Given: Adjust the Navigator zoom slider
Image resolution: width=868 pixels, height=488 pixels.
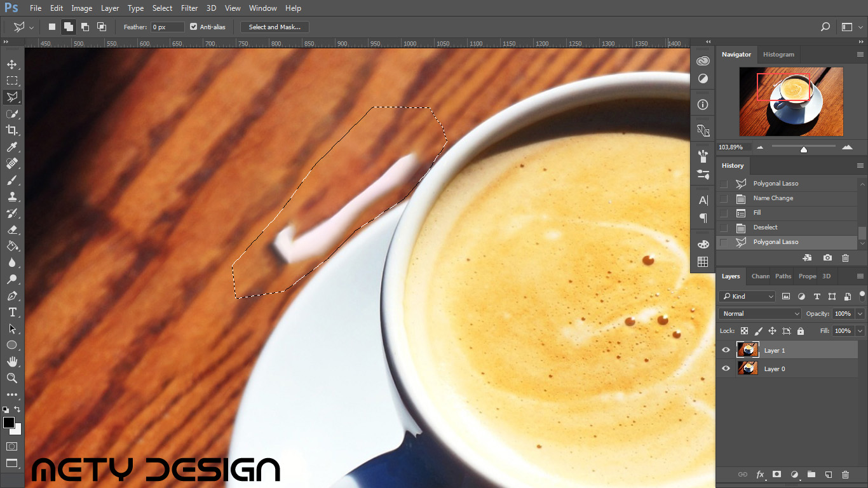Looking at the screenshot, I should (804, 149).
